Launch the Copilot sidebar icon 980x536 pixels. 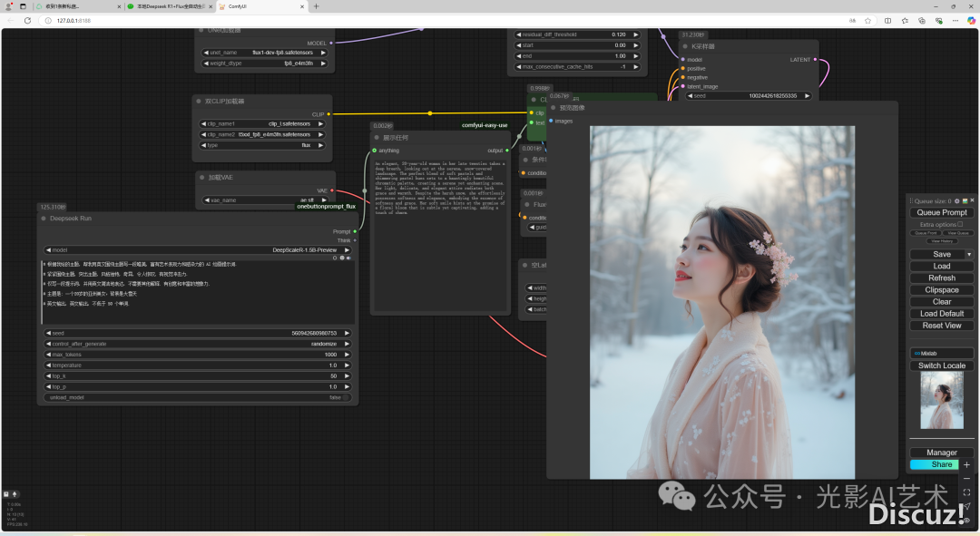(x=971, y=21)
